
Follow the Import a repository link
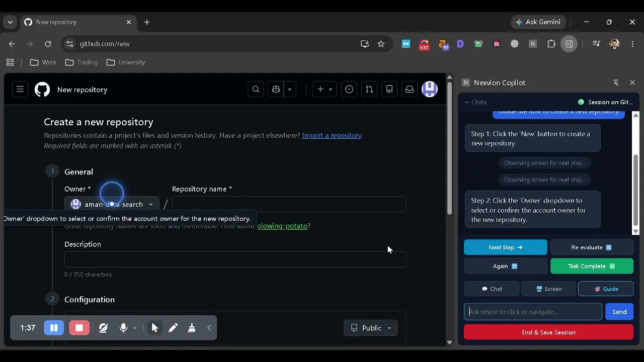click(x=332, y=135)
